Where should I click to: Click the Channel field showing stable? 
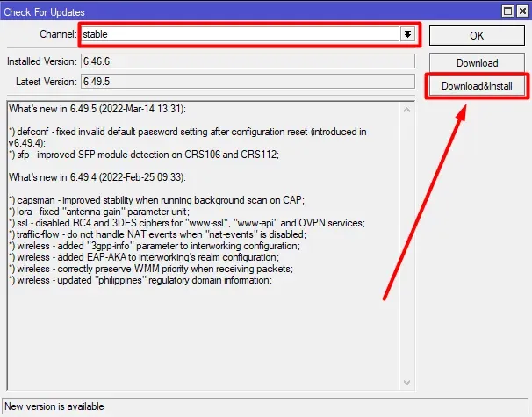pyautogui.click(x=239, y=34)
